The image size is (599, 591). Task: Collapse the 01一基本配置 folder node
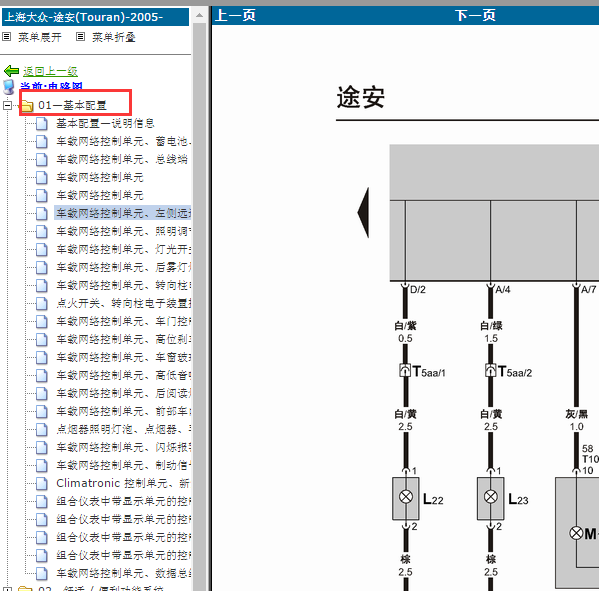coord(7,105)
